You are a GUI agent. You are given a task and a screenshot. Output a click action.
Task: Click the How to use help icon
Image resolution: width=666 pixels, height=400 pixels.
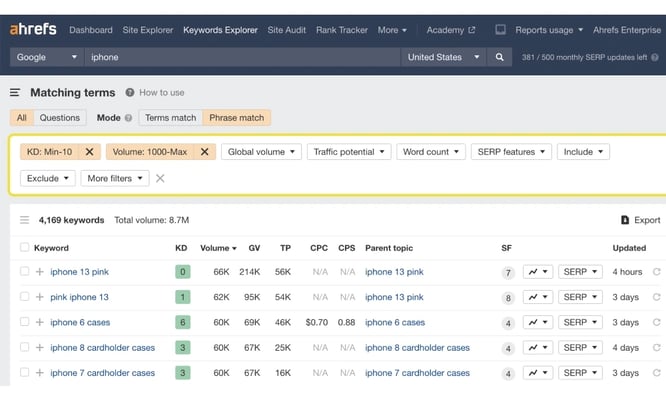coord(131,93)
